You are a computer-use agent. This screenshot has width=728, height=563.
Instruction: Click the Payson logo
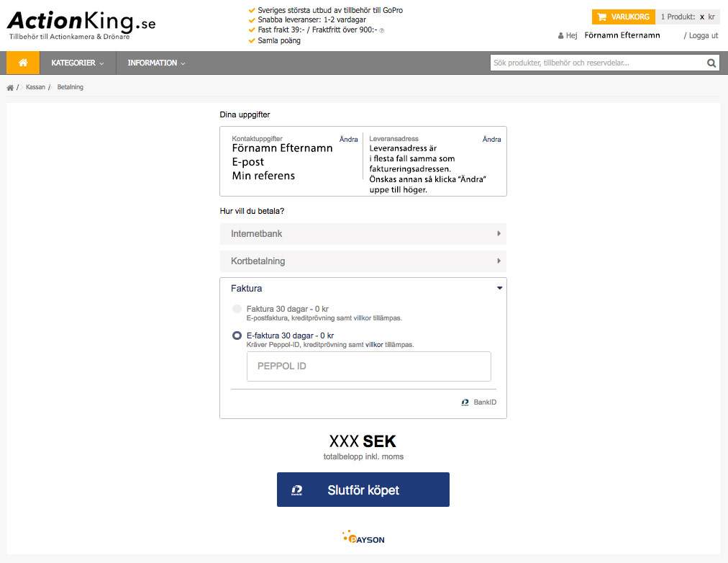(x=363, y=537)
